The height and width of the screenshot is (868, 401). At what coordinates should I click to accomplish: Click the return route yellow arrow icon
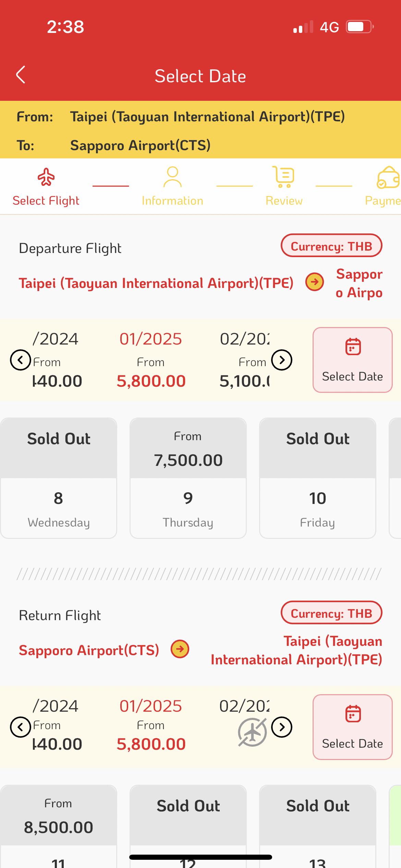[180, 649]
